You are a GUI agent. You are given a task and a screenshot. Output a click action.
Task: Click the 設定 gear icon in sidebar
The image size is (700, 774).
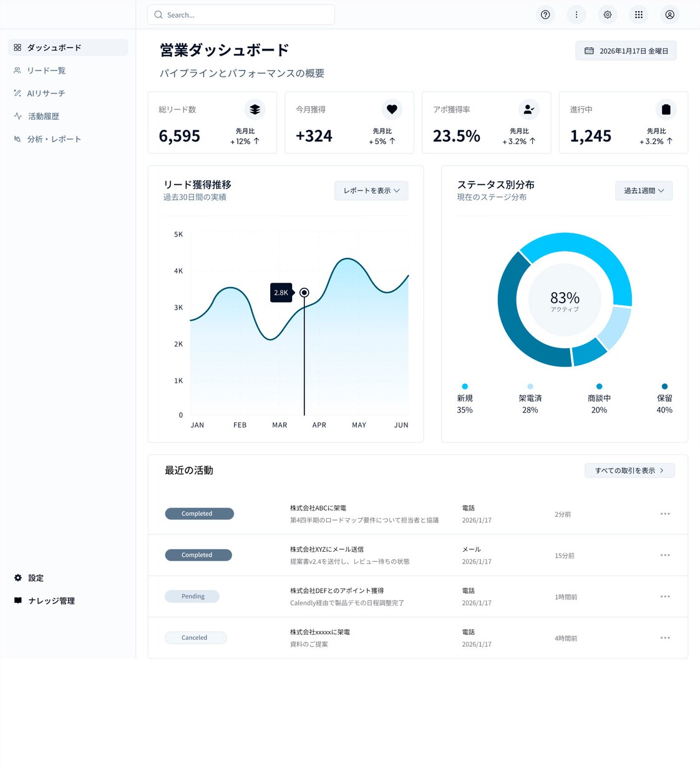click(18, 577)
